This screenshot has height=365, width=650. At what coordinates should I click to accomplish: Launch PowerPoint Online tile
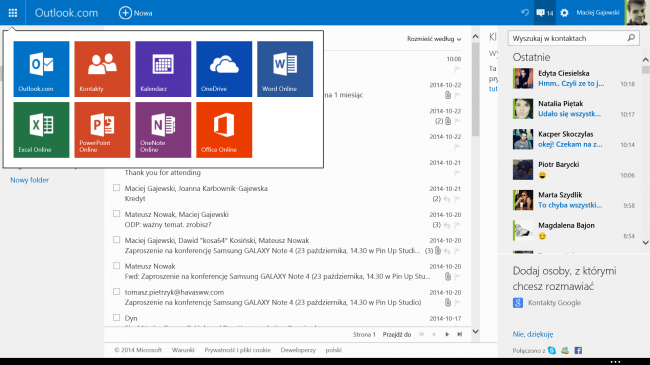click(102, 130)
